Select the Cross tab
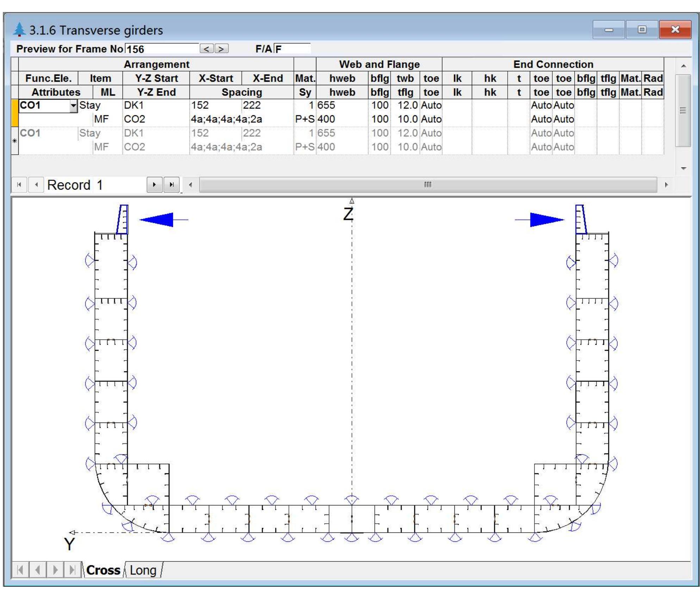This screenshot has width=700, height=597. tap(103, 570)
